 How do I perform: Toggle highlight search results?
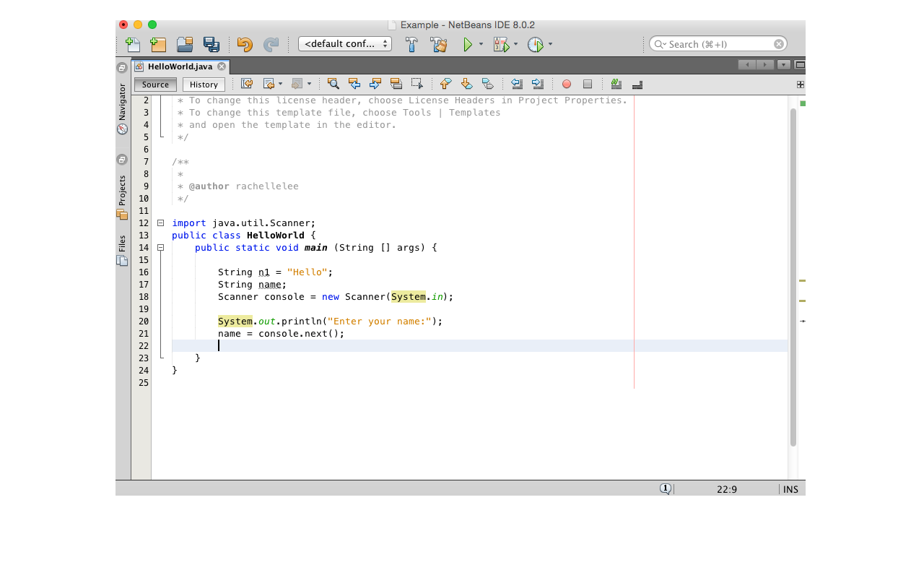click(x=396, y=84)
